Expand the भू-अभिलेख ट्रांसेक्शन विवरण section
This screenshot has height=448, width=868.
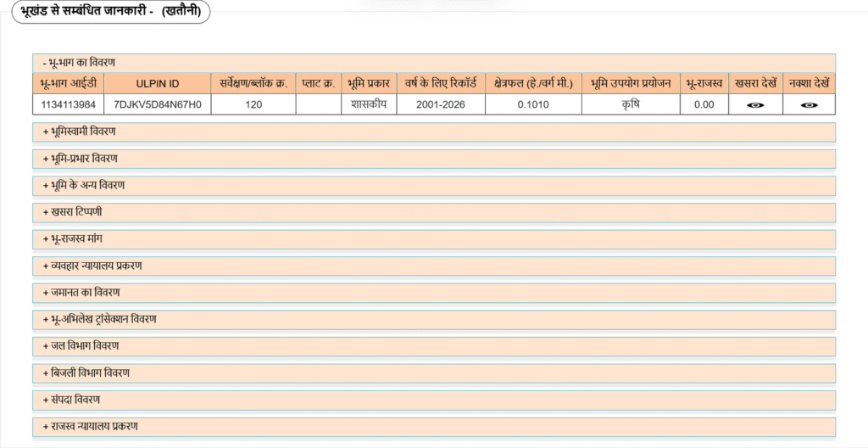click(434, 319)
